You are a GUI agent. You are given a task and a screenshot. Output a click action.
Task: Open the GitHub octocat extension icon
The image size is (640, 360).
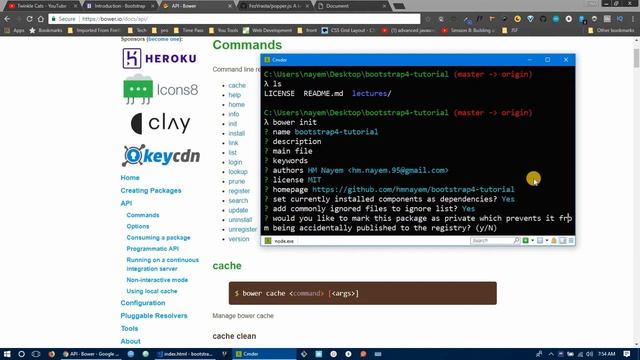543,19
